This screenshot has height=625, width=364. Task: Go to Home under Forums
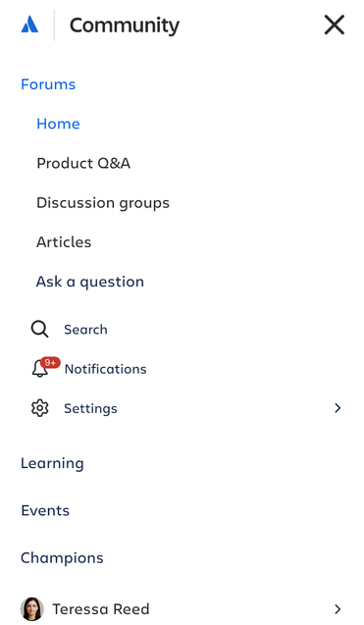coord(58,124)
